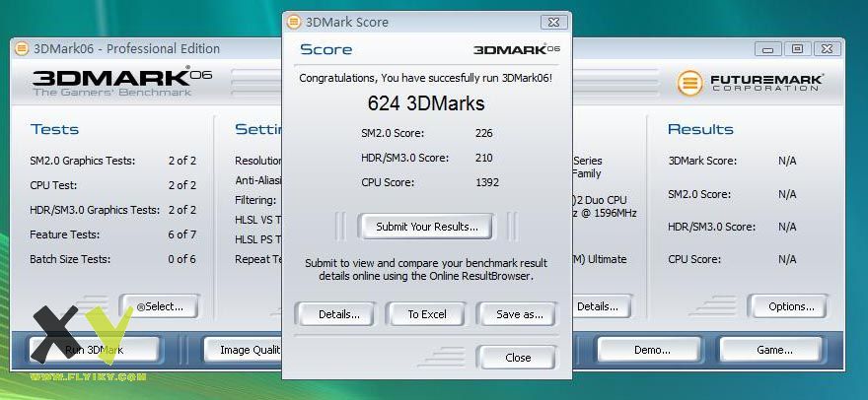The width and height of the screenshot is (868, 400).
Task: Click 'SM2.0 Score:' label under Results
Action: coord(699,194)
